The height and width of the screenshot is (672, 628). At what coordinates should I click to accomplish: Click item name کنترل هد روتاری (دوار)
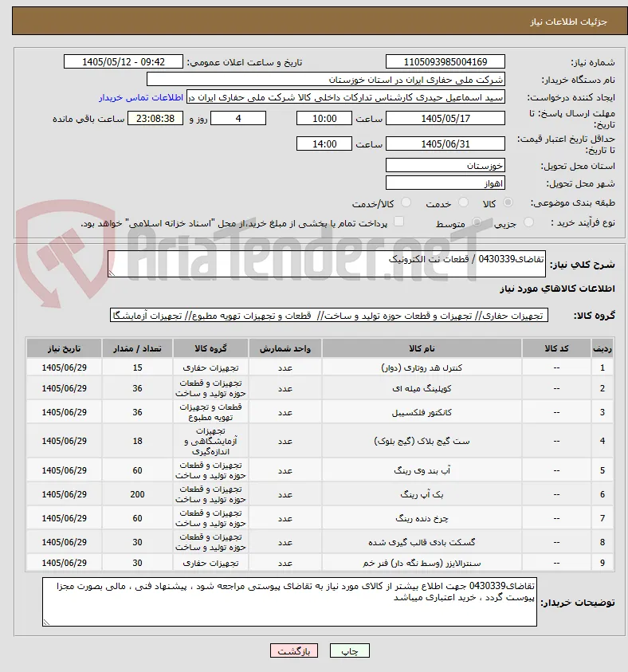coord(422,367)
